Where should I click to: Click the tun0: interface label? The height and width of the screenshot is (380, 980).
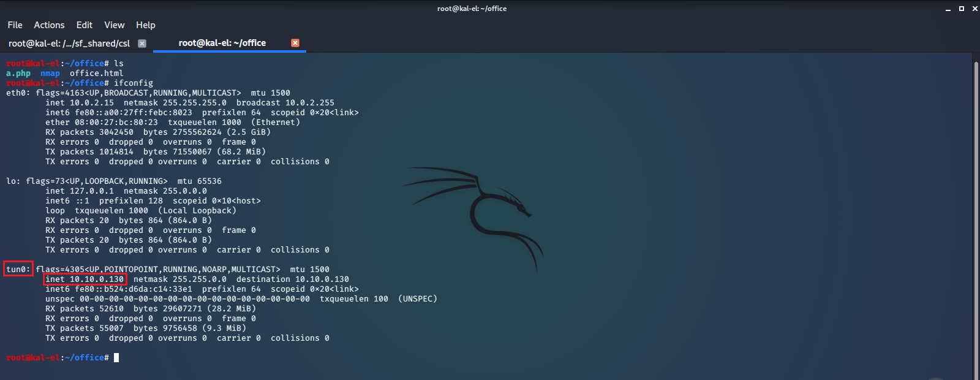18,270
